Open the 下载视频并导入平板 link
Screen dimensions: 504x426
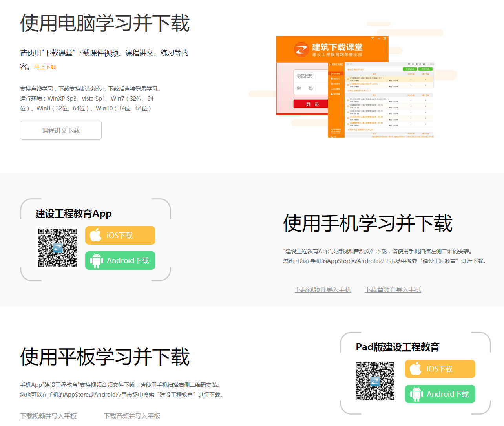[x=48, y=416]
